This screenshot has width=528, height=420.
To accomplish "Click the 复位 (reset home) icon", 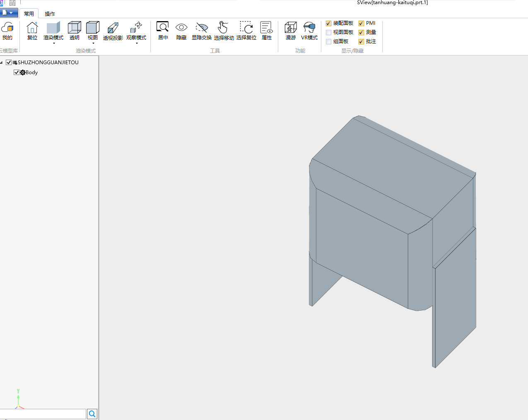I will (32, 31).
